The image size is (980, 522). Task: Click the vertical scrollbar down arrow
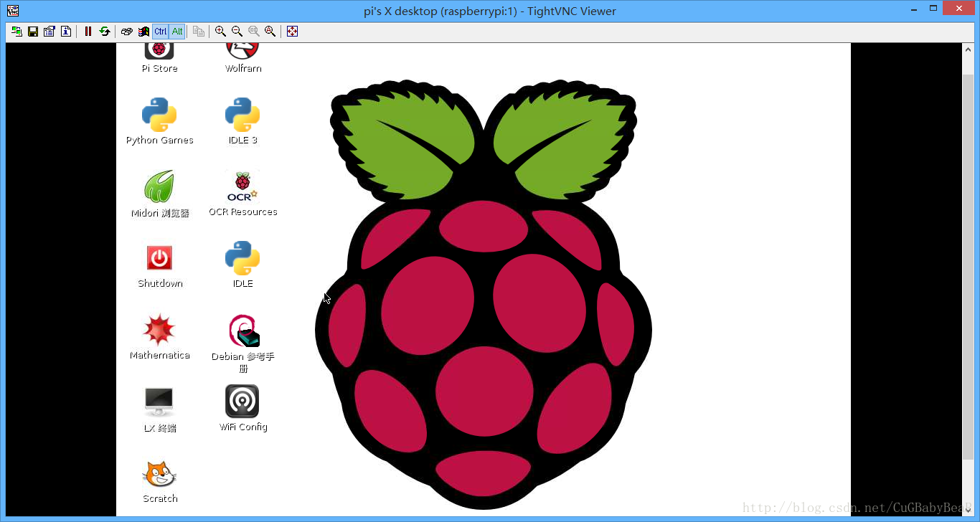[x=968, y=510]
